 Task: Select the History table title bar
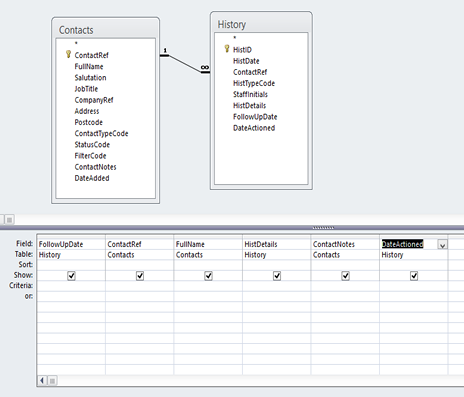coord(261,24)
